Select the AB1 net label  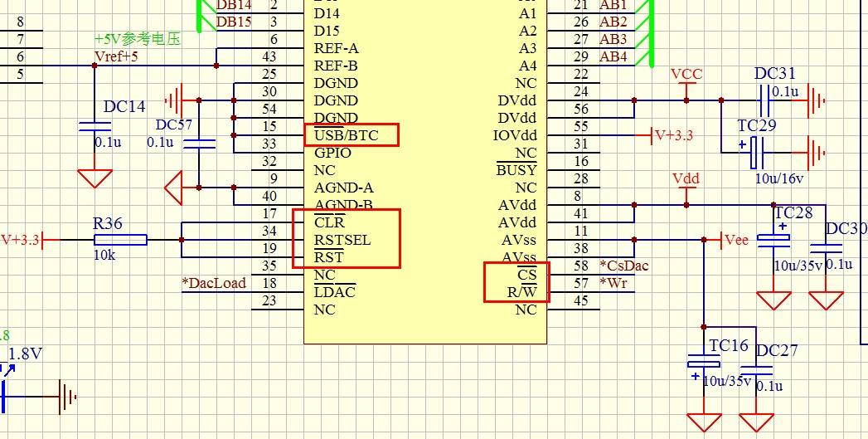613,5
